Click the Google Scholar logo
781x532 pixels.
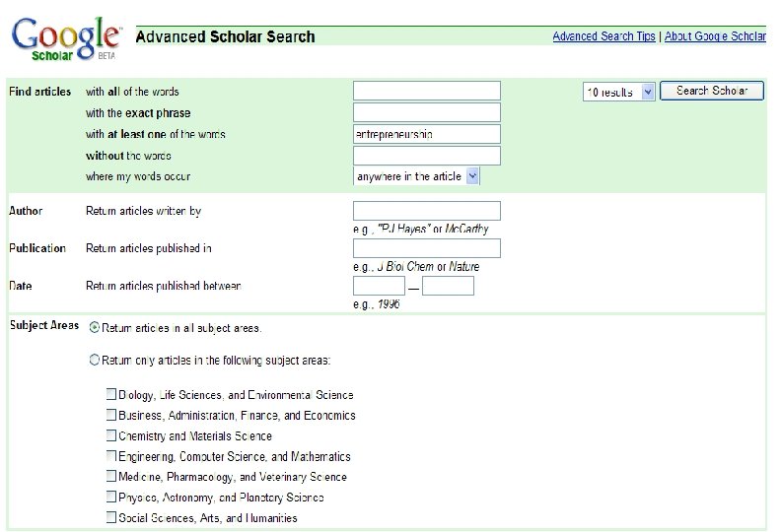coord(66,38)
